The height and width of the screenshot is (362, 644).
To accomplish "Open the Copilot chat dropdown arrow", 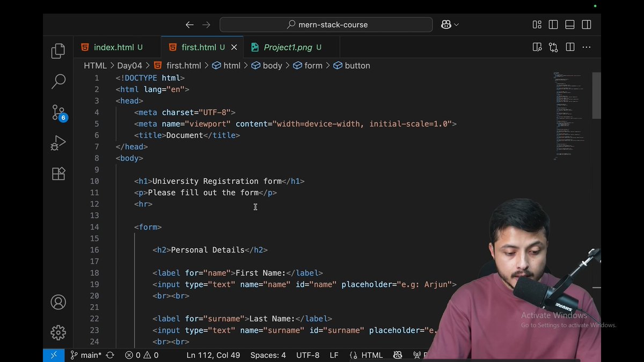I will click(x=457, y=25).
